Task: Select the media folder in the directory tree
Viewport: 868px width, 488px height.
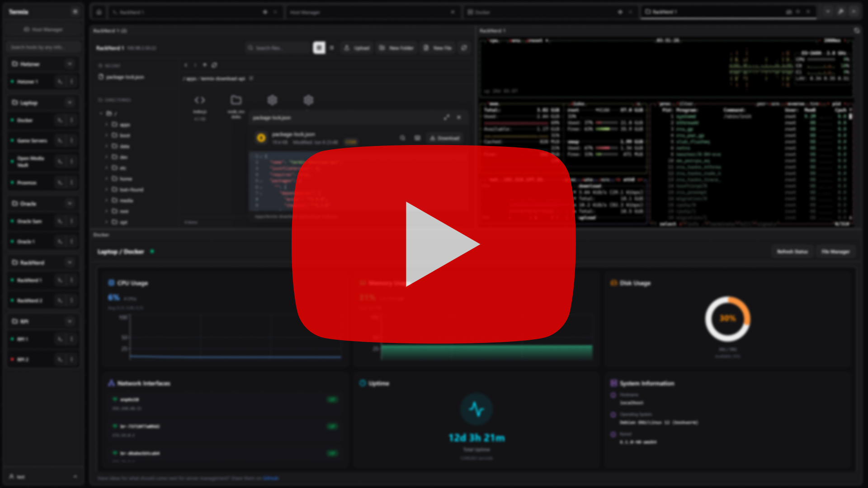Action: [x=123, y=201]
